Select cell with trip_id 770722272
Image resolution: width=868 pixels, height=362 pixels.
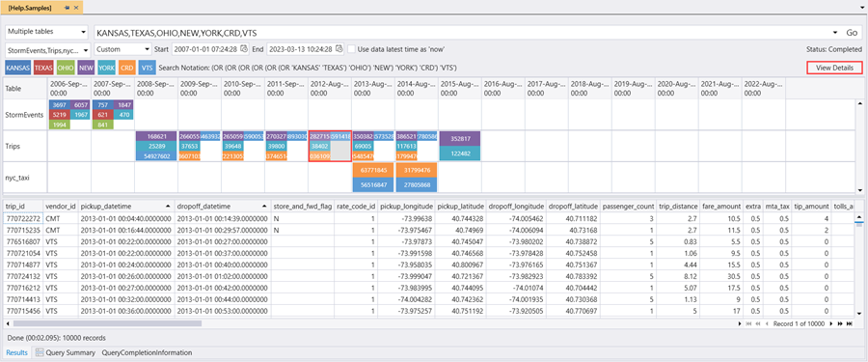pyautogui.click(x=22, y=219)
